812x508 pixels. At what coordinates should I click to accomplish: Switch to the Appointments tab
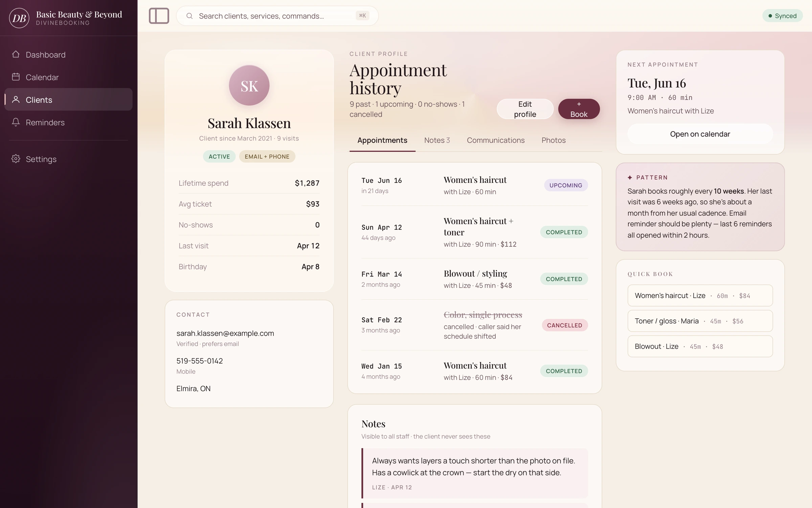coord(382,140)
